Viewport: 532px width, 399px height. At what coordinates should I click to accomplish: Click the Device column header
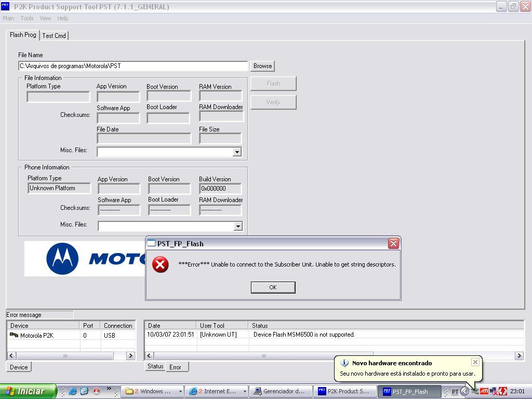(x=43, y=326)
